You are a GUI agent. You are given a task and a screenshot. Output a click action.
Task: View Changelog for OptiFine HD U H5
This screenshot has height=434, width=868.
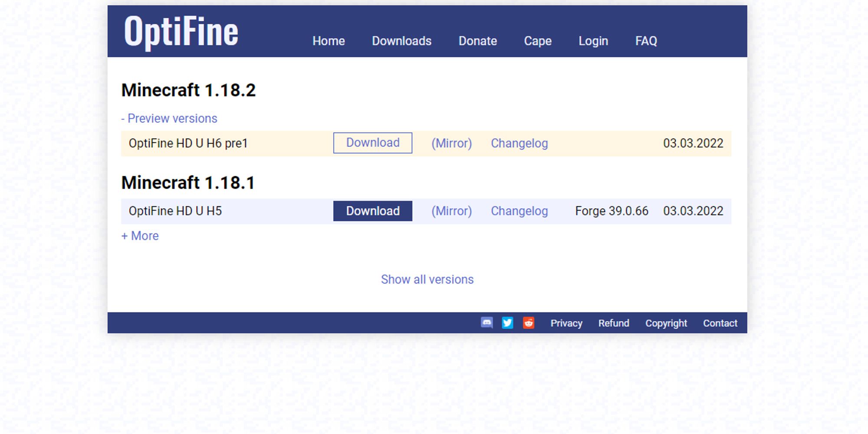[x=519, y=211]
